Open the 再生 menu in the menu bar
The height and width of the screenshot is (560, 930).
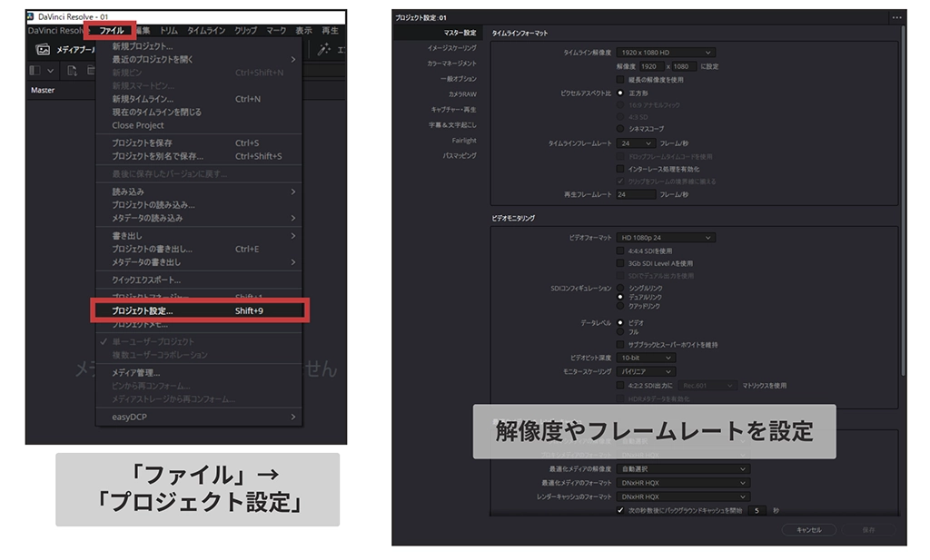[330, 31]
